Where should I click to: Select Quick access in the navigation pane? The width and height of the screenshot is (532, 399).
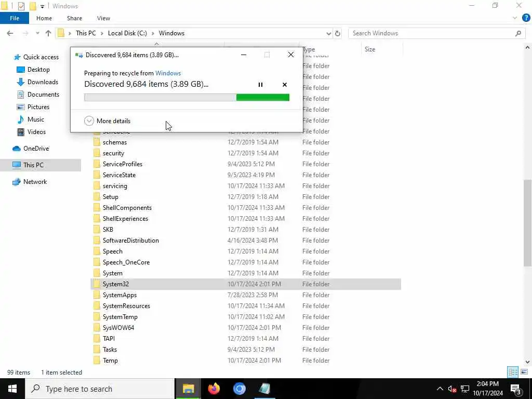pyautogui.click(x=36, y=57)
